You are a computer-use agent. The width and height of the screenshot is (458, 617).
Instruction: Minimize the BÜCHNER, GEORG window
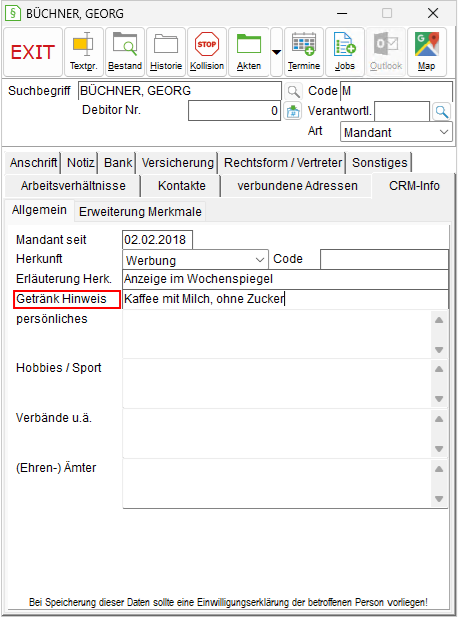coord(342,13)
